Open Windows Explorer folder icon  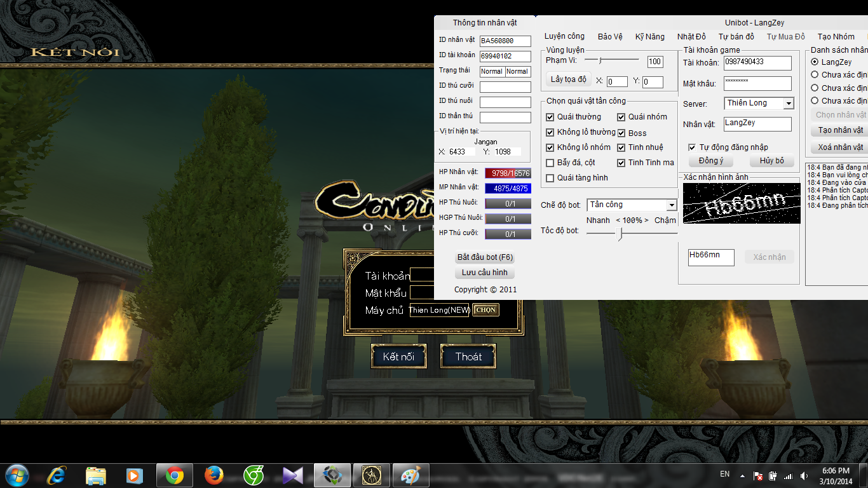point(95,475)
